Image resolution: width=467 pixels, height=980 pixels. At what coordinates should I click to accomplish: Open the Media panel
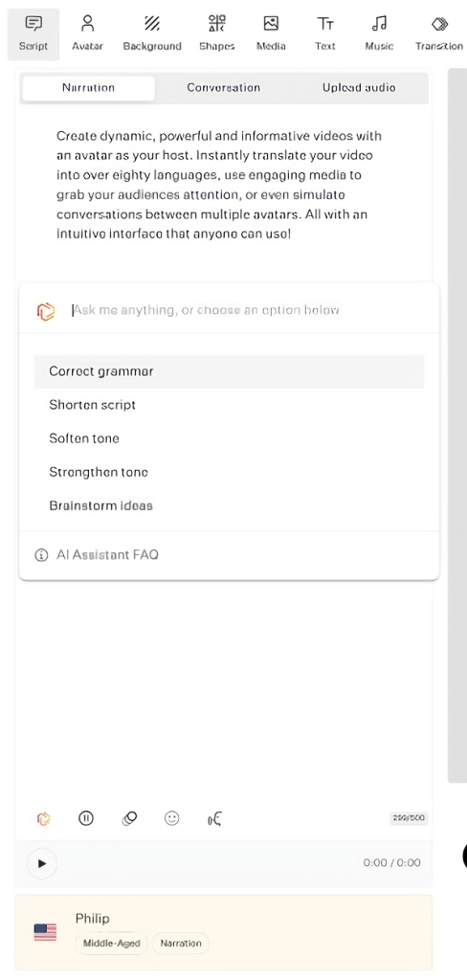271,33
